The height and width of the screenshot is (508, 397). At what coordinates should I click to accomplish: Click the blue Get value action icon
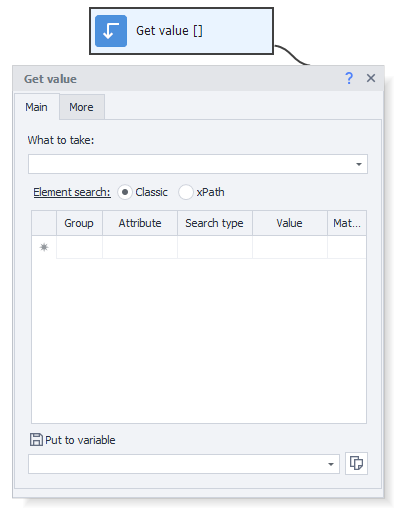[x=111, y=31]
